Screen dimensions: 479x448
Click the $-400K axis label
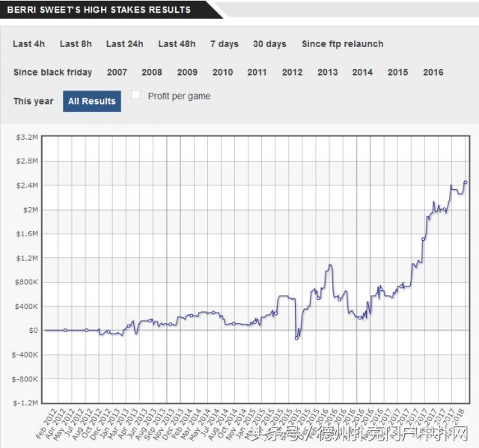point(25,355)
